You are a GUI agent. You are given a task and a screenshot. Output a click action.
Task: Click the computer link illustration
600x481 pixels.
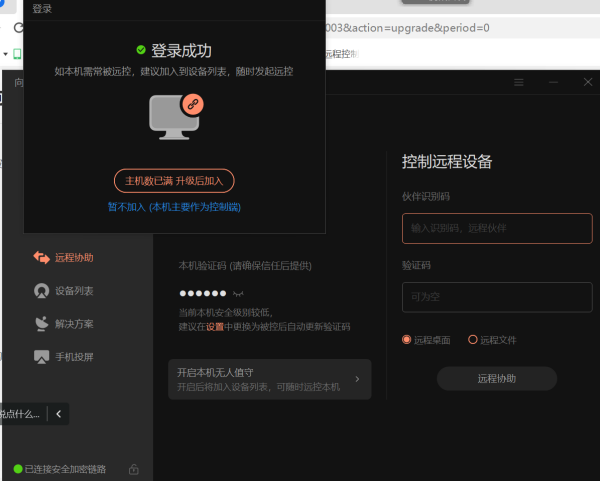175,115
